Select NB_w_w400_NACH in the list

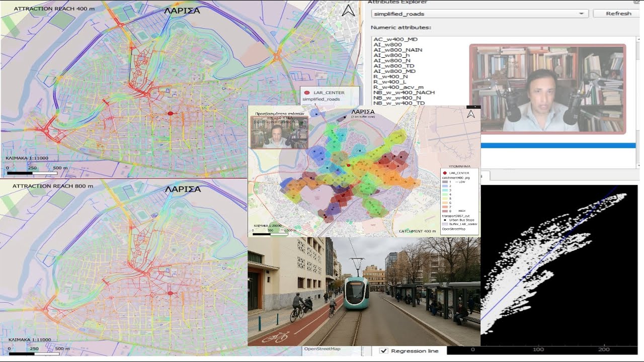point(404,93)
